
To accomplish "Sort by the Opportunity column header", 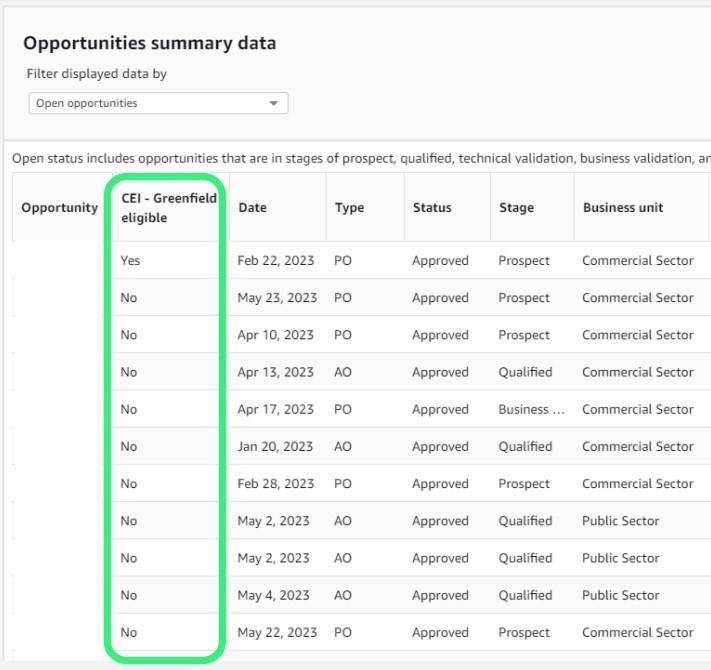I will [59, 208].
